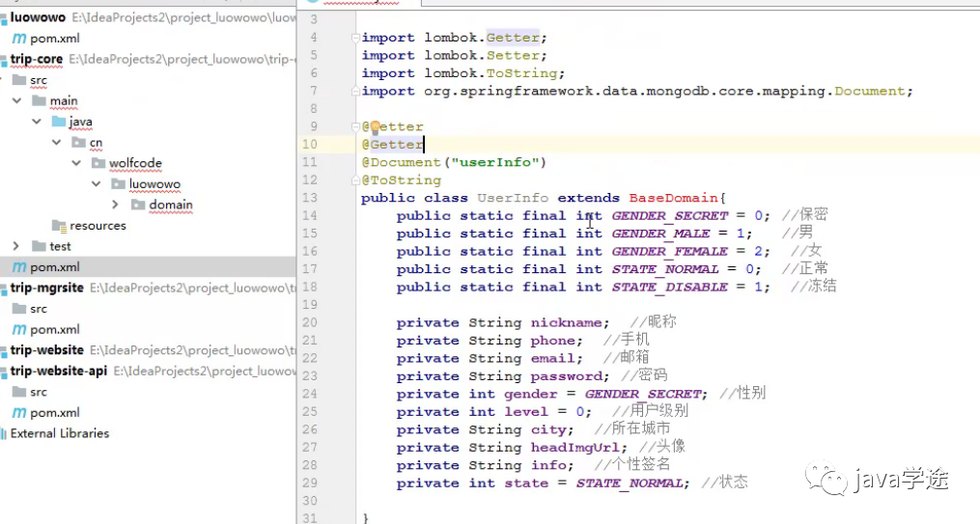The width and height of the screenshot is (980, 524).
Task: Collapse the luowowo package under wolfcode
Action: [97, 184]
